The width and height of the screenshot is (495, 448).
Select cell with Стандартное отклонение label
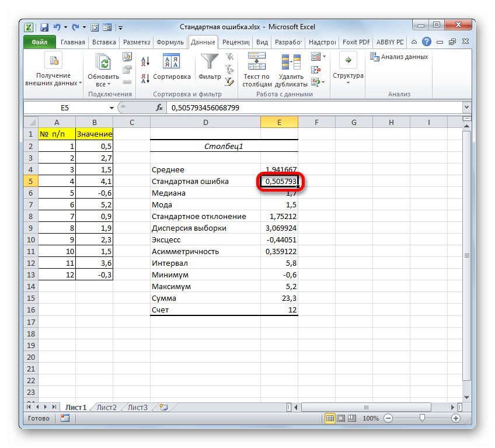(x=205, y=217)
